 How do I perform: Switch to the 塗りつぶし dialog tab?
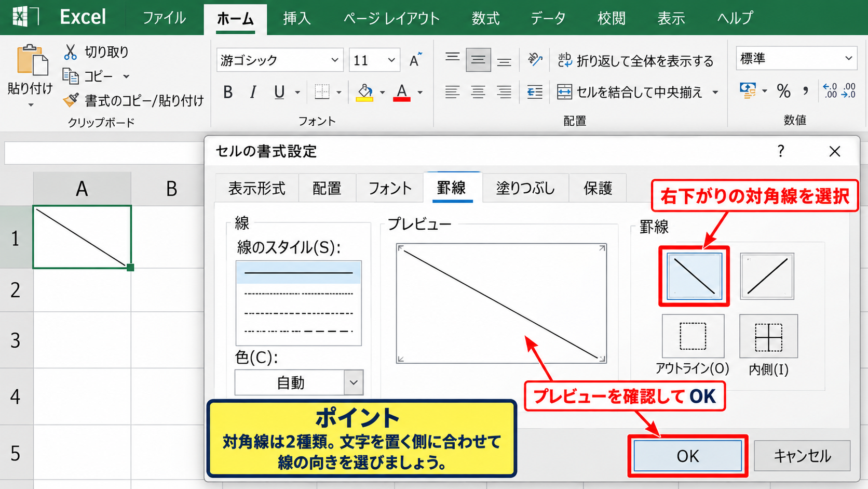pyautogui.click(x=525, y=188)
